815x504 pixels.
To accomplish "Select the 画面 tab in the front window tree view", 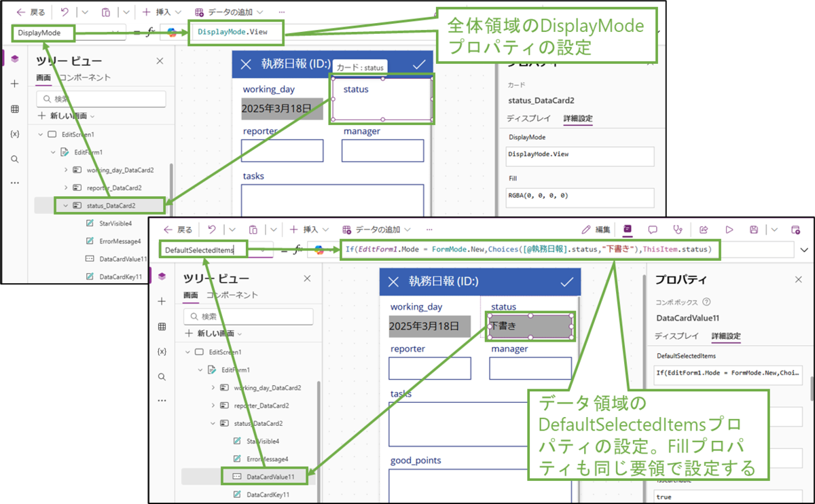I will [x=191, y=295].
